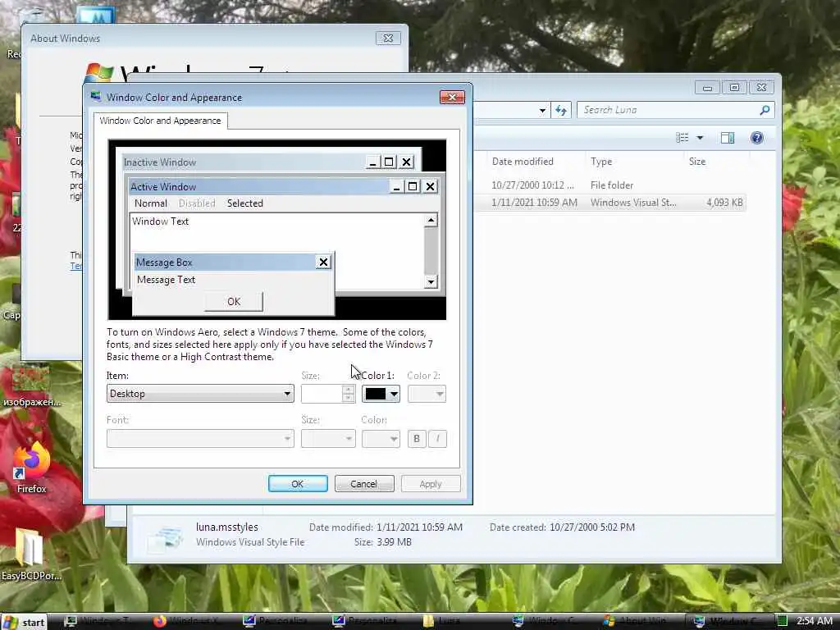The width and height of the screenshot is (840, 630).
Task: Click the change view icon in Explorer
Action: 682,138
